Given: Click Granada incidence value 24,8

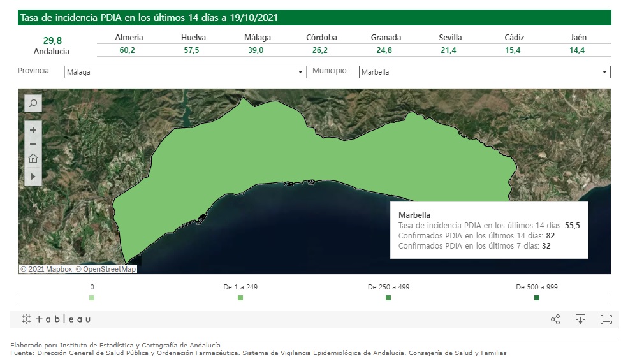Looking at the screenshot, I should coord(384,50).
